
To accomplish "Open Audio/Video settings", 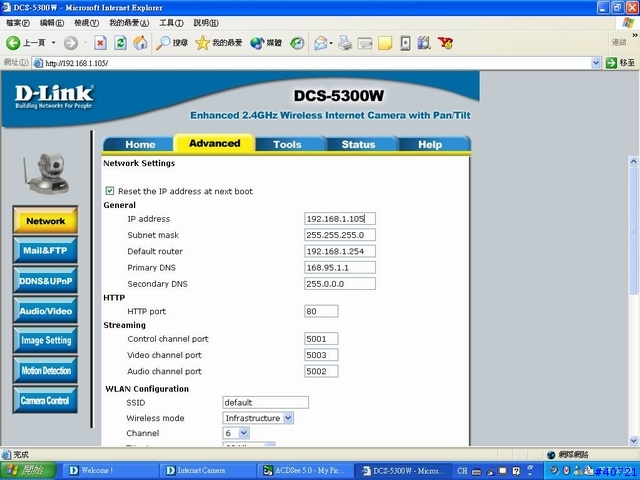I will point(45,311).
